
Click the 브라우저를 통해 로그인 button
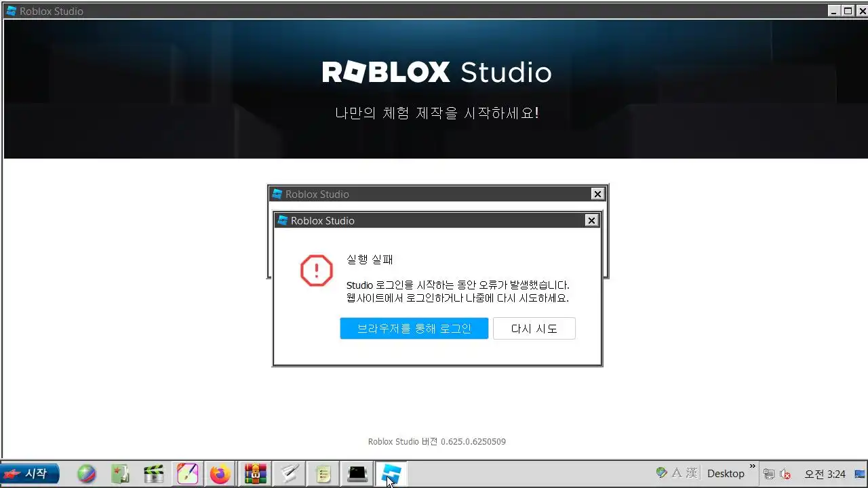point(414,329)
